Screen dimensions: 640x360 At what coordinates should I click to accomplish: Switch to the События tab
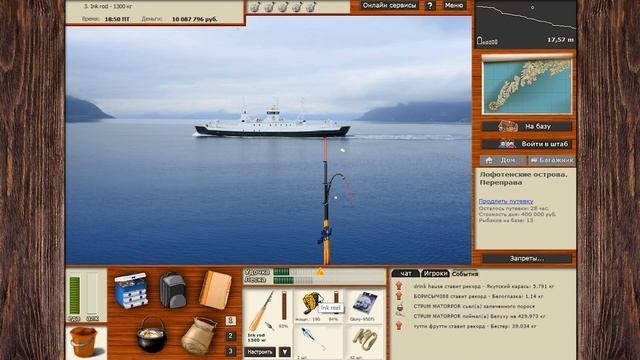465,273
